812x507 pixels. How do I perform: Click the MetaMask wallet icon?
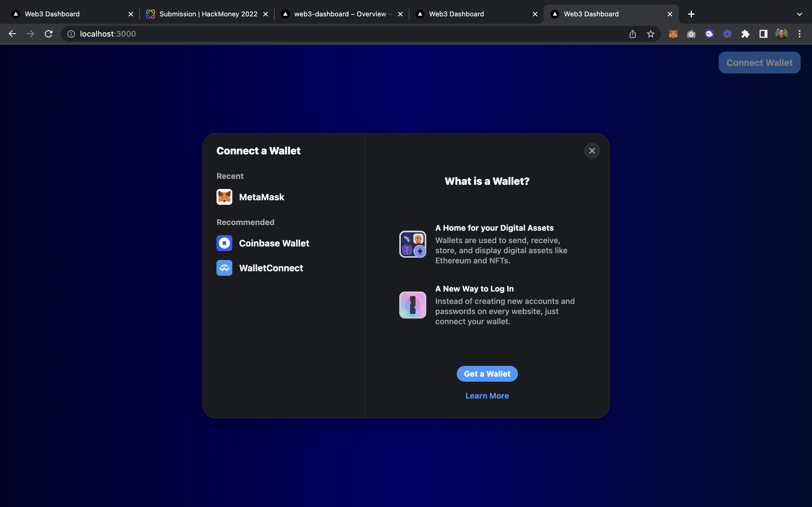pyautogui.click(x=224, y=197)
